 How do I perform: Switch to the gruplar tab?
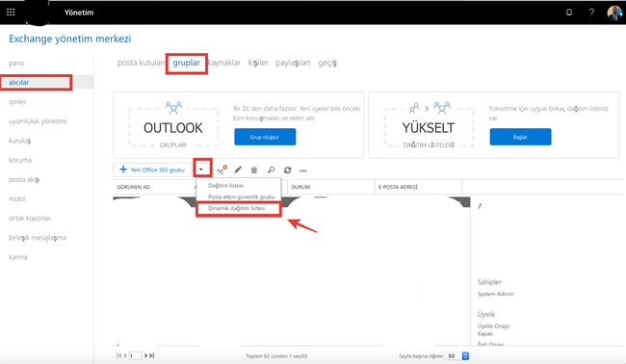[186, 63]
